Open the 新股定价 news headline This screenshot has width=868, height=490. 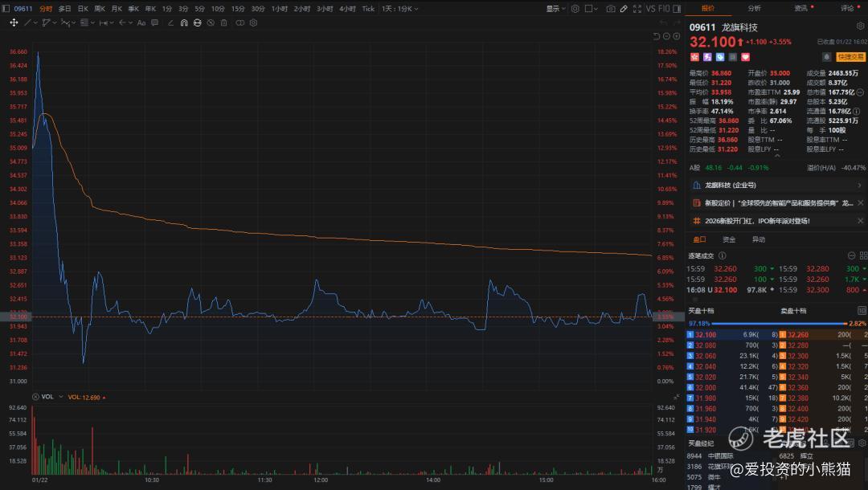(x=778, y=203)
